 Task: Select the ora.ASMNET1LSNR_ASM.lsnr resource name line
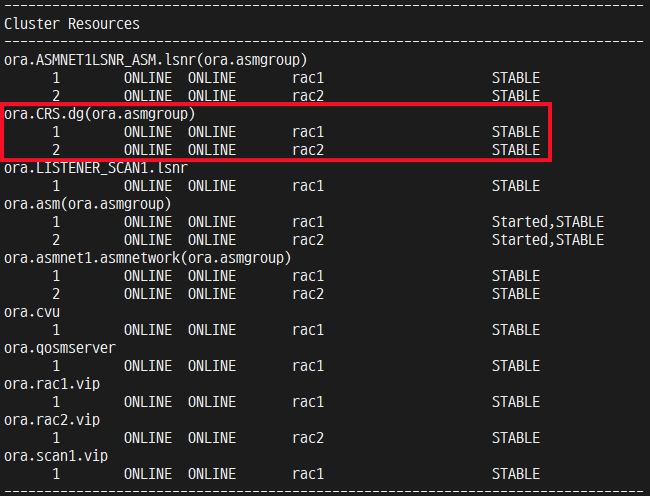(155, 60)
